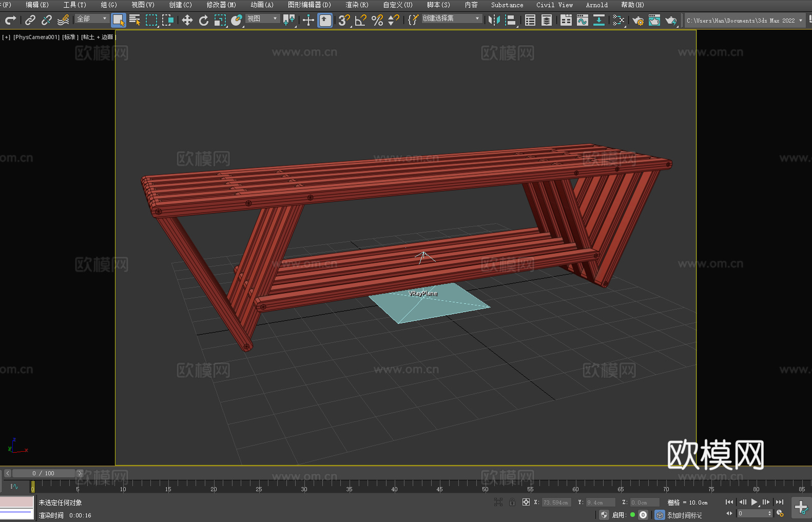This screenshot has height=522, width=812.
Task: Open Select by Name list
Action: [x=135, y=20]
